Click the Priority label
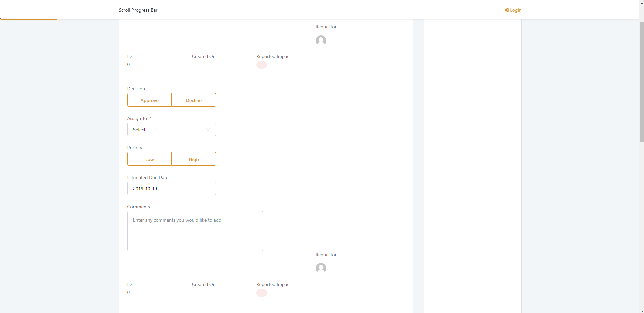This screenshot has height=313, width=644. [x=135, y=148]
